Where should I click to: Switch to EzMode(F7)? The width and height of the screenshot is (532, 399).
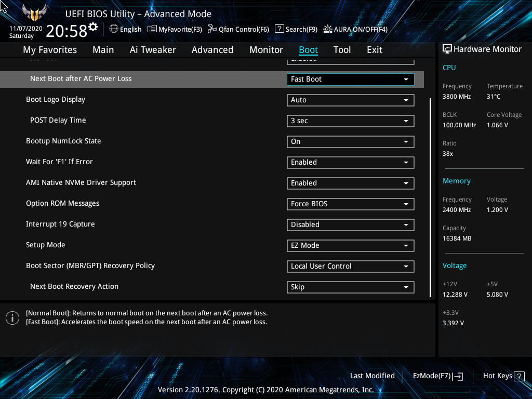tap(438, 376)
